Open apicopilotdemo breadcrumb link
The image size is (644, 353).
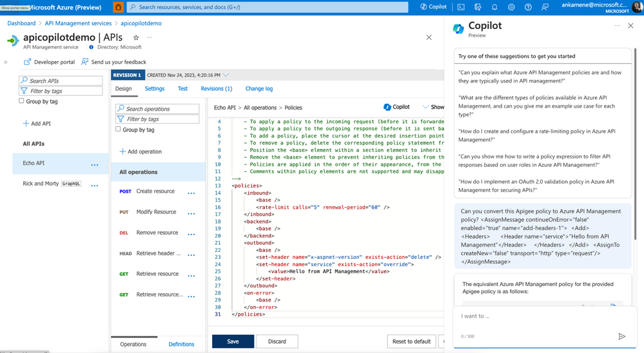tap(141, 23)
